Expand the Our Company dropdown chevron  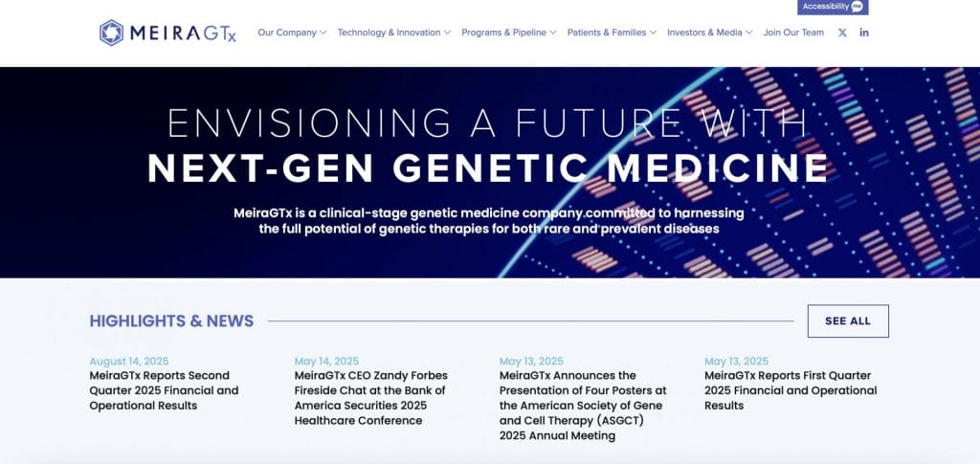click(x=323, y=33)
